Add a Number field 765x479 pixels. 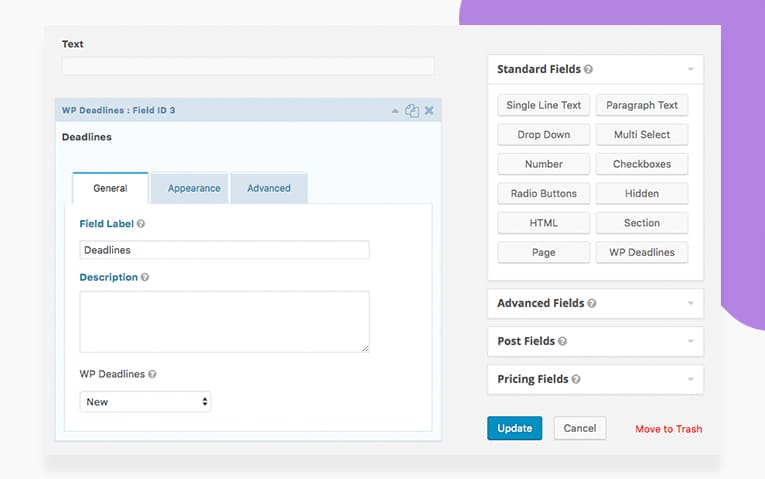click(x=544, y=164)
